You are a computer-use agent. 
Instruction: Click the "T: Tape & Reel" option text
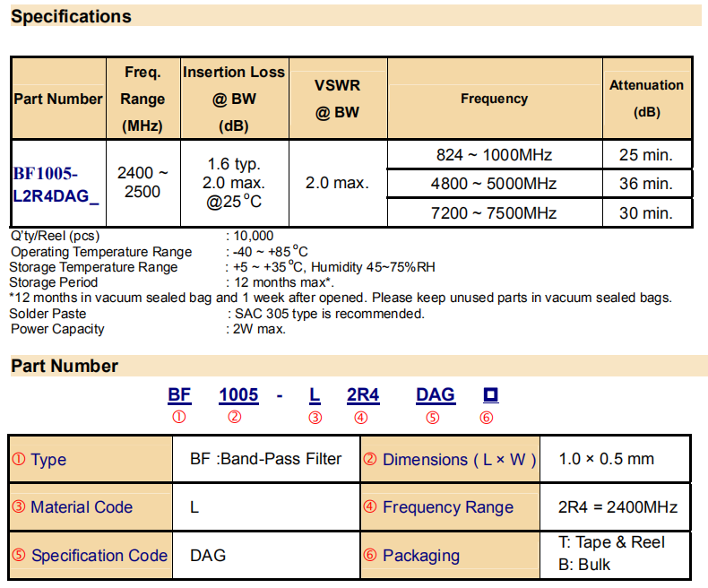611,542
